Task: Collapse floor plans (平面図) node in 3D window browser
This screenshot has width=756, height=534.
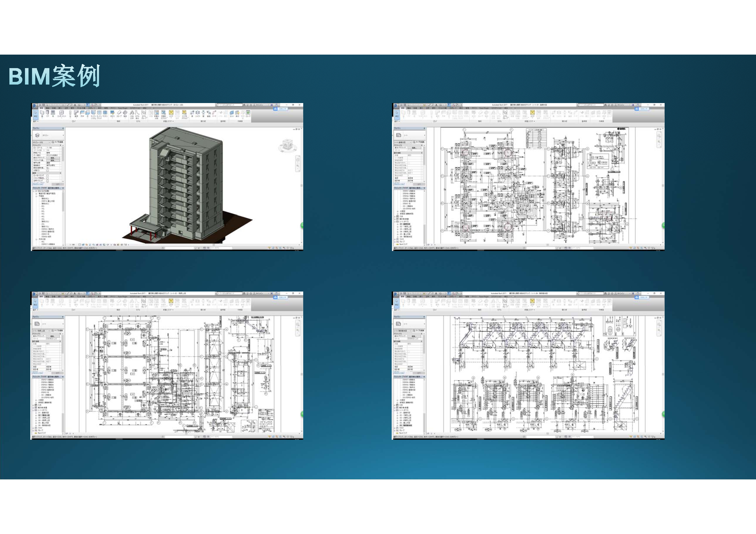Action: coord(36,196)
